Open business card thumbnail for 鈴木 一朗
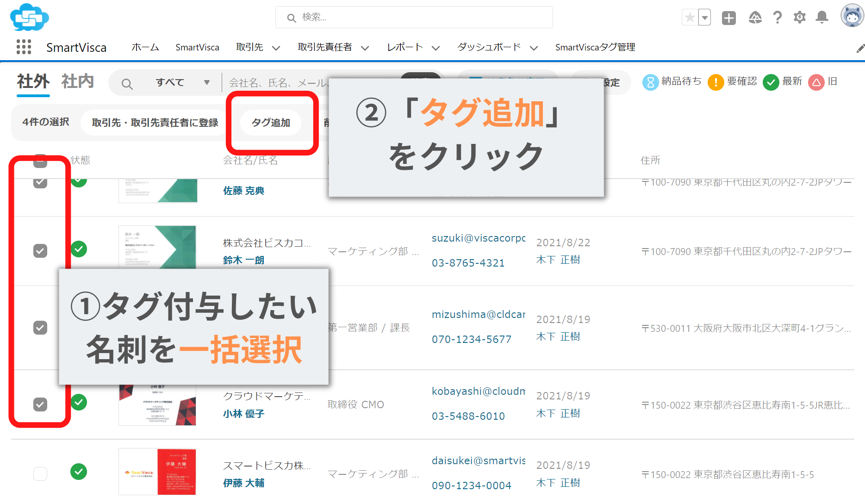The width and height of the screenshot is (865, 504). (157, 247)
